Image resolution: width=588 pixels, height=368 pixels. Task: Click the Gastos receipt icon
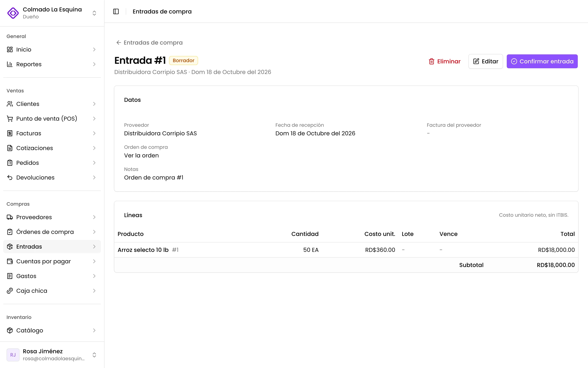click(10, 276)
